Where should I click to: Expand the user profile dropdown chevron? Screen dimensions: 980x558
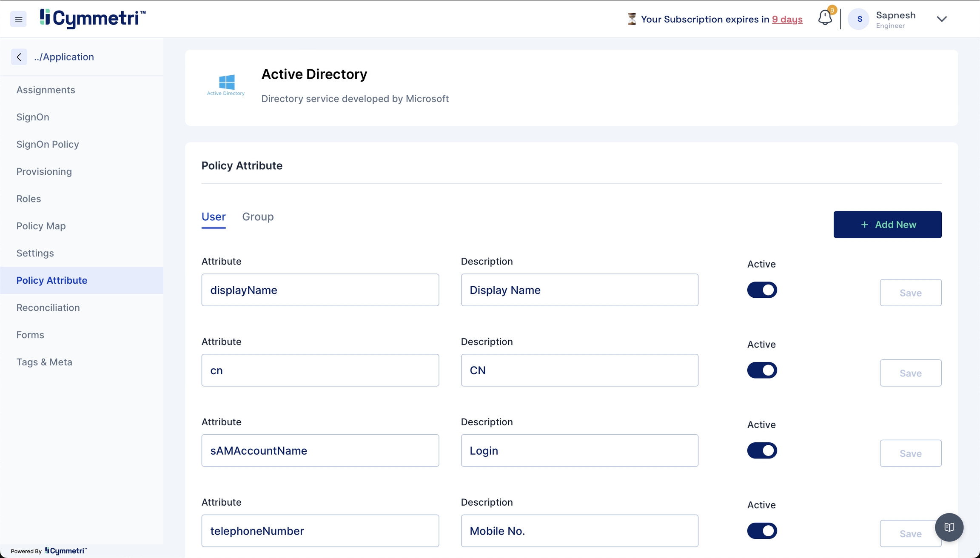[x=941, y=19]
